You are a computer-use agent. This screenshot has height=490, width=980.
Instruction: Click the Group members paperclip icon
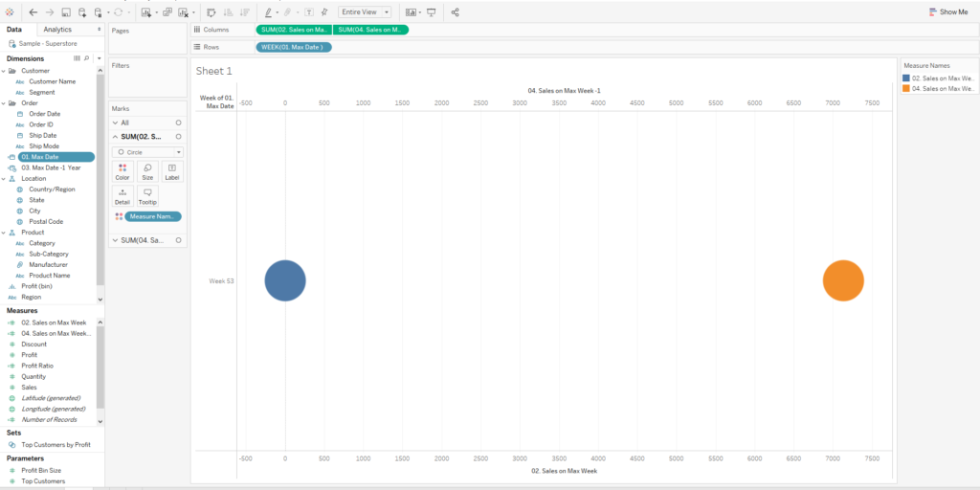click(287, 11)
